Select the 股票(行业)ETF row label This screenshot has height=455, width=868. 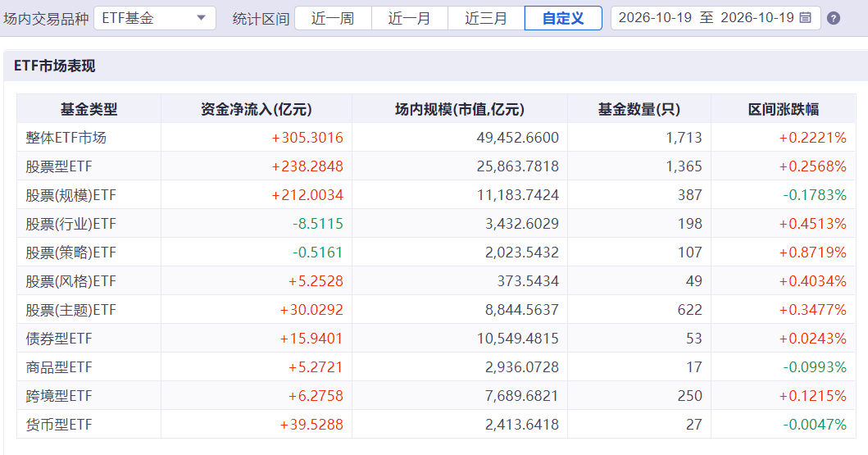[x=70, y=224]
